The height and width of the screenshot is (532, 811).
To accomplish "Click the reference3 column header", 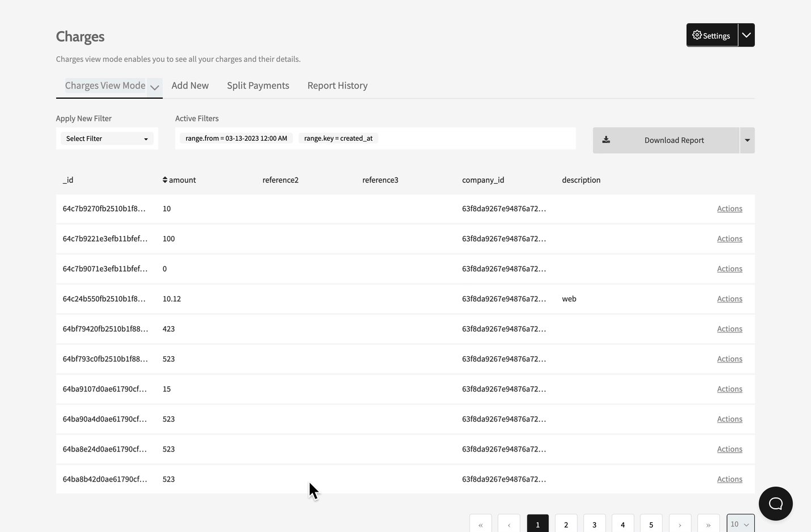I will click(380, 180).
